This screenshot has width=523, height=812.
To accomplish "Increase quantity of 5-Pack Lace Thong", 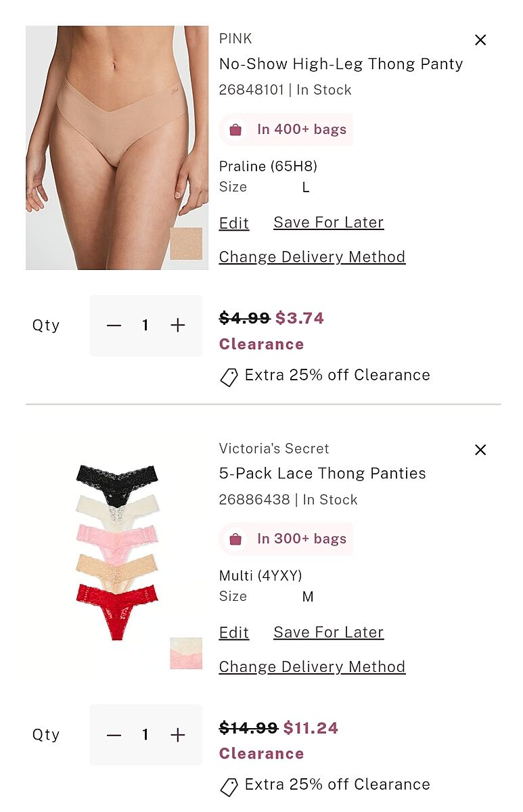I will click(x=178, y=735).
